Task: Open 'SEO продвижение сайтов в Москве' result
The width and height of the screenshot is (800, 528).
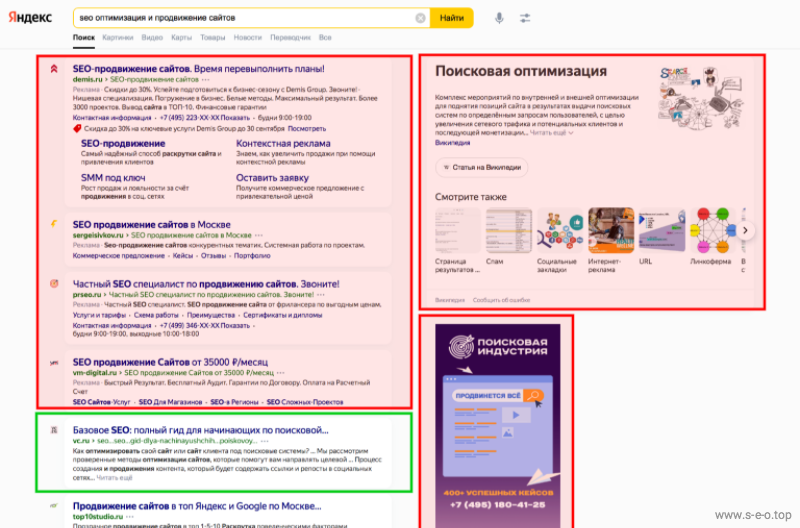Action: click(152, 224)
